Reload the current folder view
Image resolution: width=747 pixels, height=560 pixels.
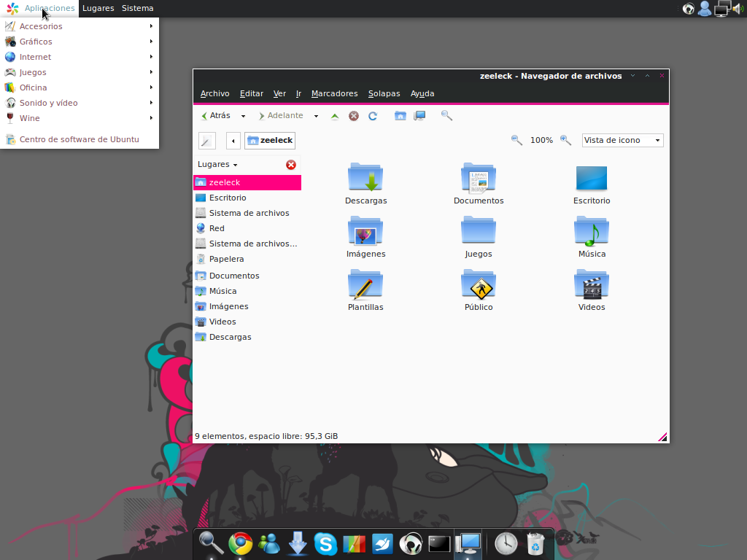click(373, 116)
